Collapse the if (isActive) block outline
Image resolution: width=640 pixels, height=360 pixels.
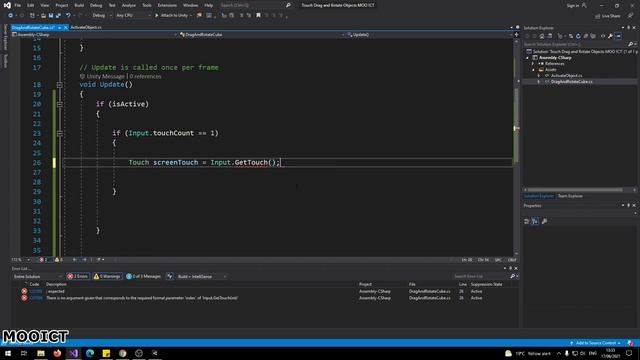click(60, 104)
